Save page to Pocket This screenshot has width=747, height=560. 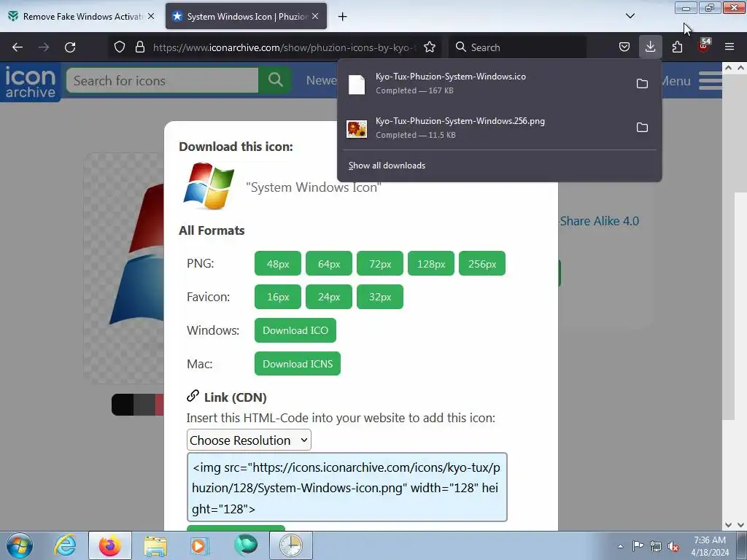(624, 47)
